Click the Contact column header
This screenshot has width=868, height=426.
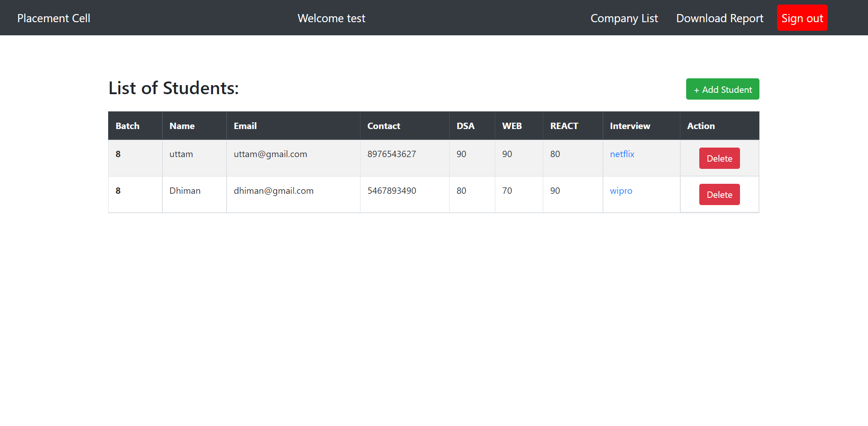[384, 126]
